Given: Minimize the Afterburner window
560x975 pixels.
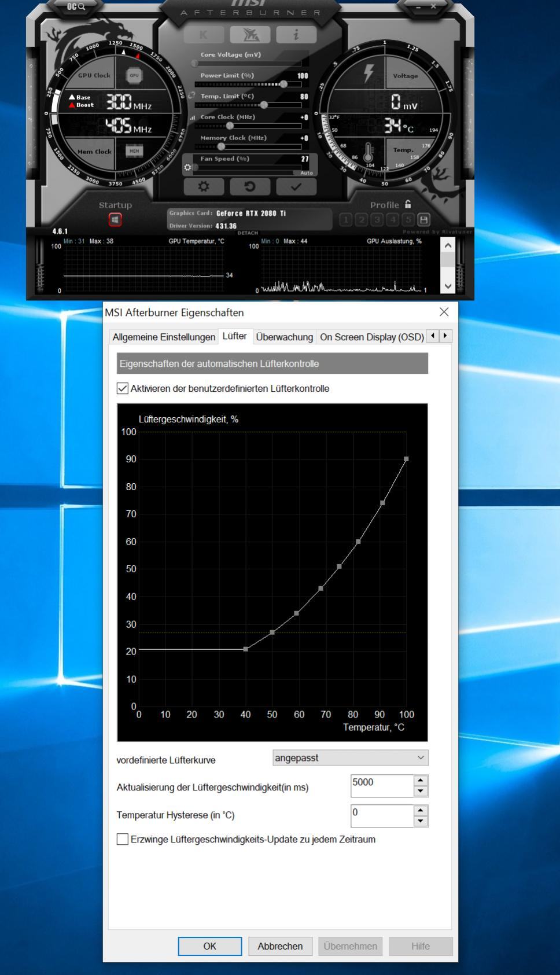Looking at the screenshot, I should click(x=419, y=6).
